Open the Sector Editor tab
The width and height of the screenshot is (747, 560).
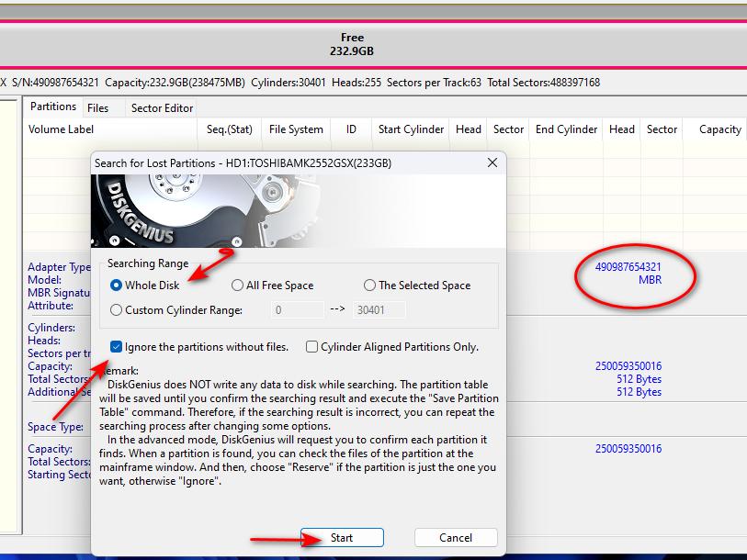coord(162,108)
